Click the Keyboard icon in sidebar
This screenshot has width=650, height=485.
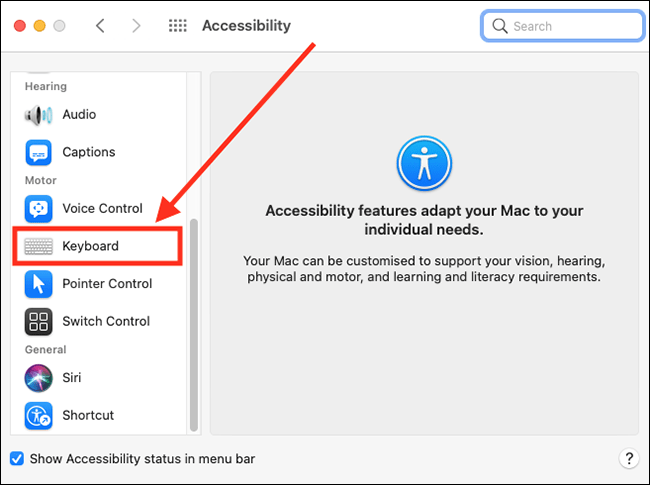coord(39,246)
